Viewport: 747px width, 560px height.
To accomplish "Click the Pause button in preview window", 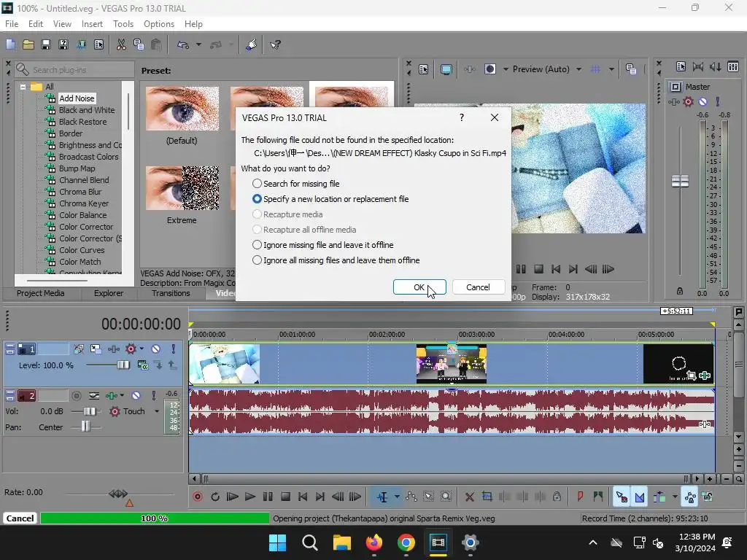I will (521, 269).
